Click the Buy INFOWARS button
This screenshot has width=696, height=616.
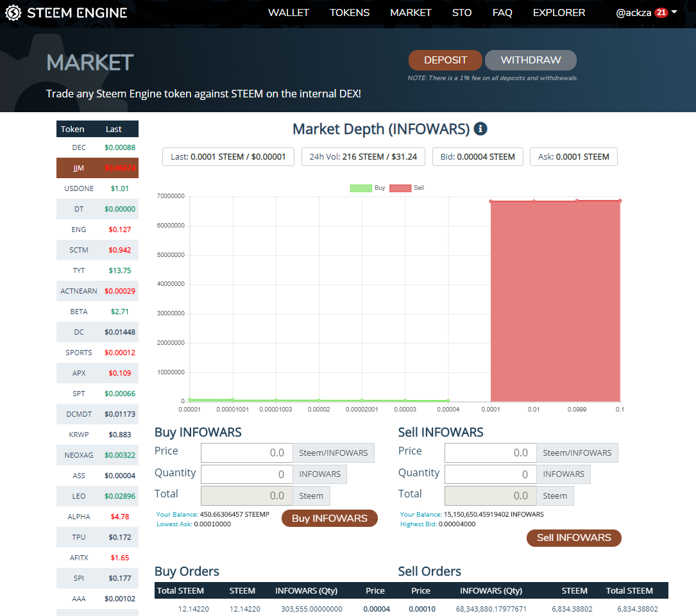pyautogui.click(x=329, y=519)
